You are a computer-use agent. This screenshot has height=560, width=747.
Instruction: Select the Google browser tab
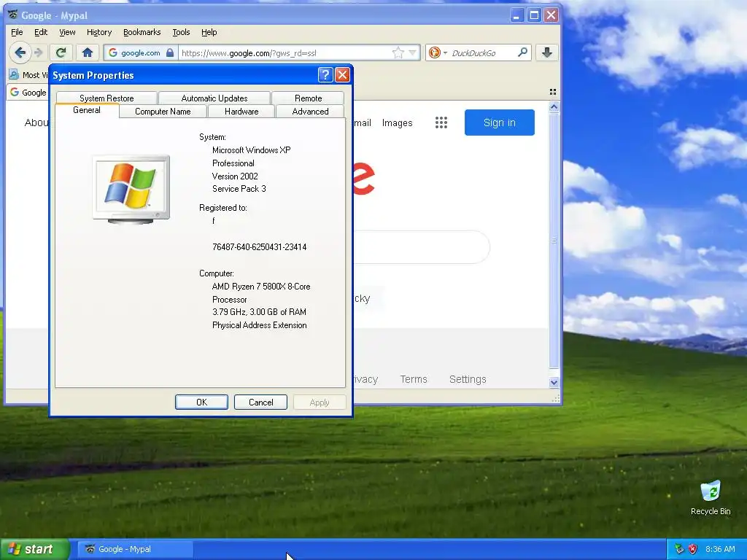[28, 93]
